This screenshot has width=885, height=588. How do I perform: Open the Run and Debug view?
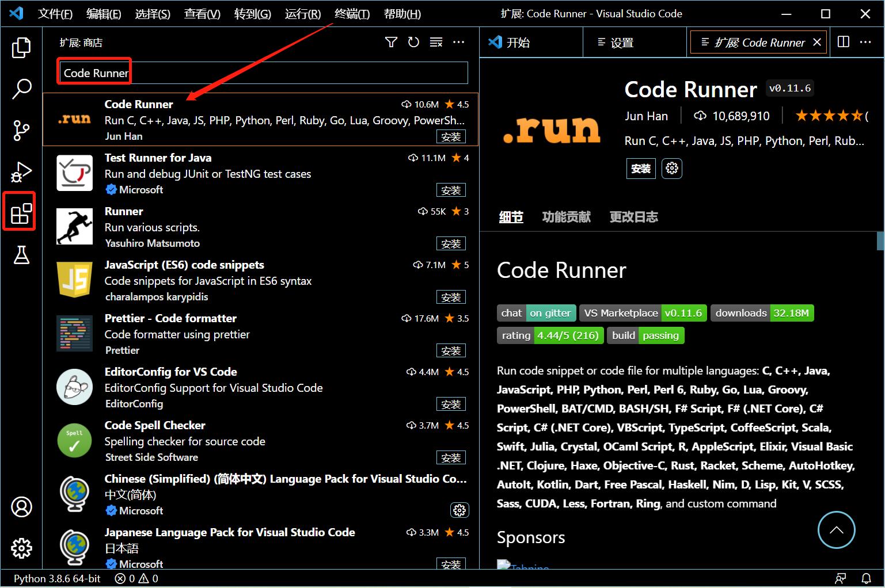point(21,172)
